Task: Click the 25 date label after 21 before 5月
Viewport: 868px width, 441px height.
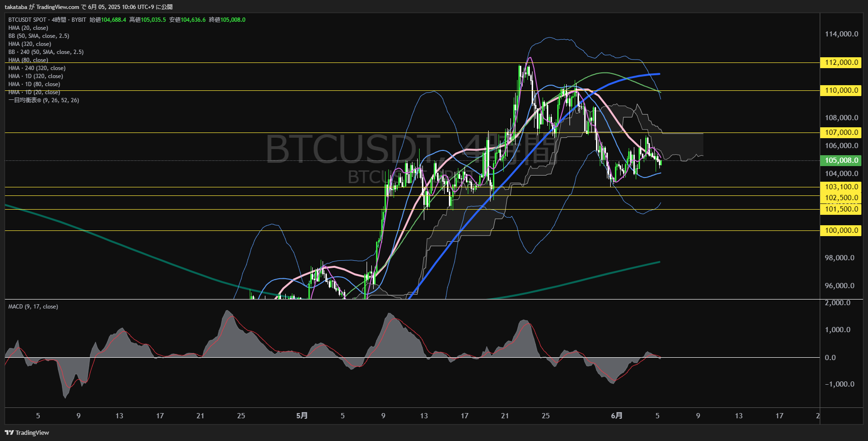Action: point(241,415)
